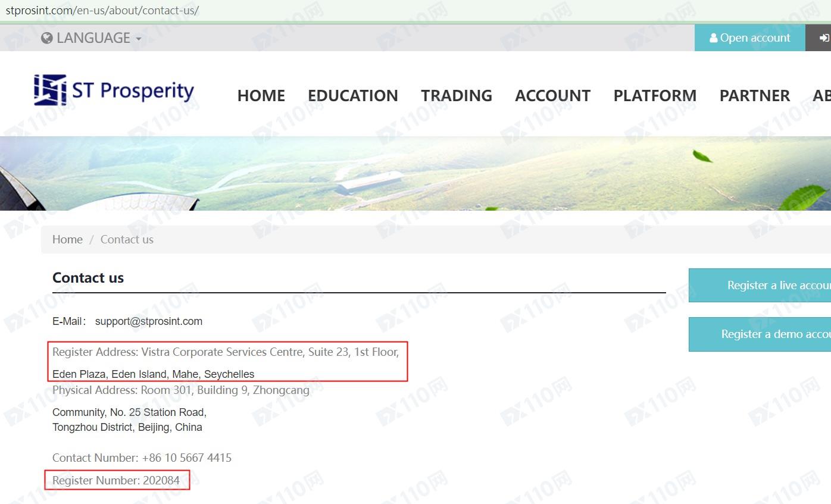The image size is (831, 504).
Task: Click the sign-in arrow icon at top right
Action: coord(824,38)
